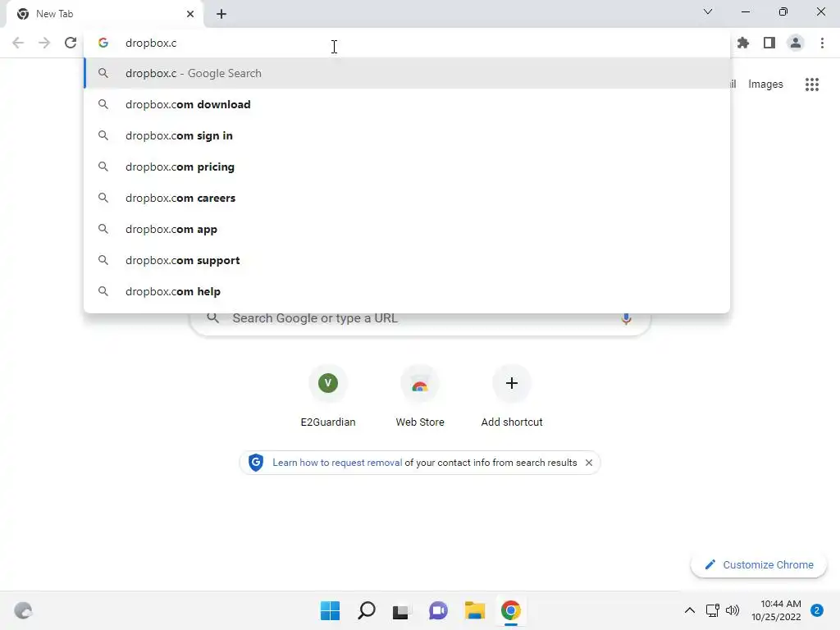This screenshot has height=630, width=840.
Task: Click the volume speaker icon
Action: pos(733,610)
